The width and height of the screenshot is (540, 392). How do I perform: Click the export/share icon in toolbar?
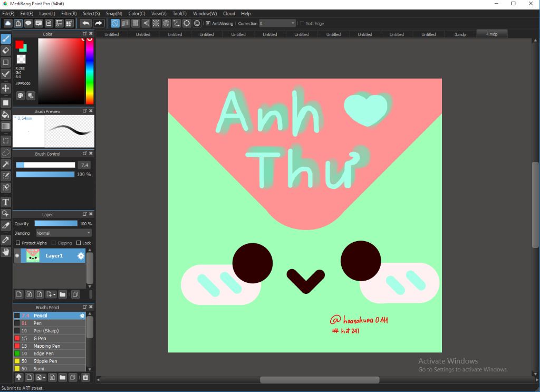tap(18, 23)
